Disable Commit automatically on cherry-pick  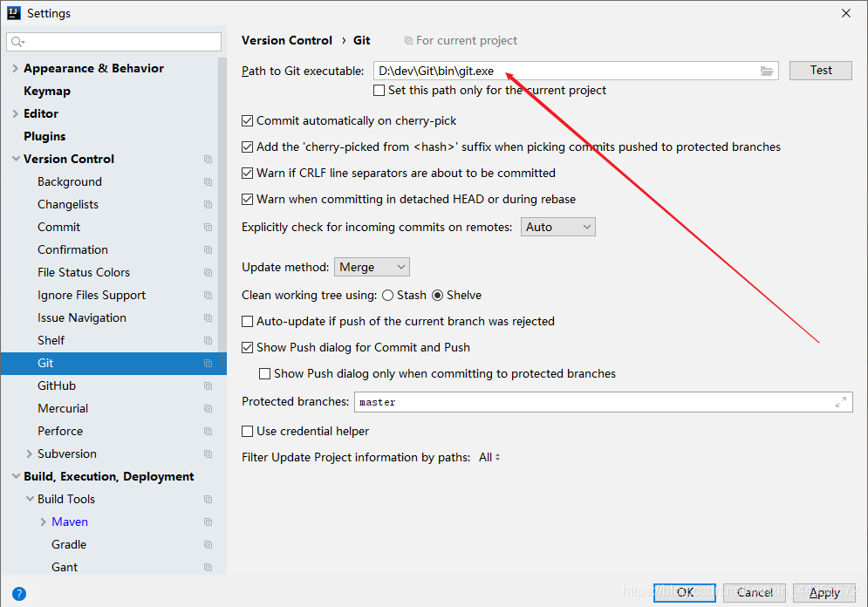[x=248, y=121]
